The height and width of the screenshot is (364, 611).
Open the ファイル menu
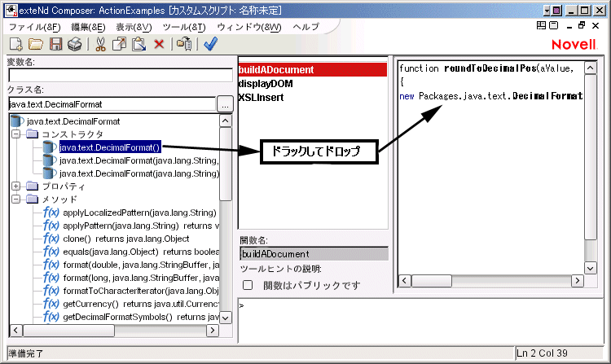pyautogui.click(x=35, y=27)
